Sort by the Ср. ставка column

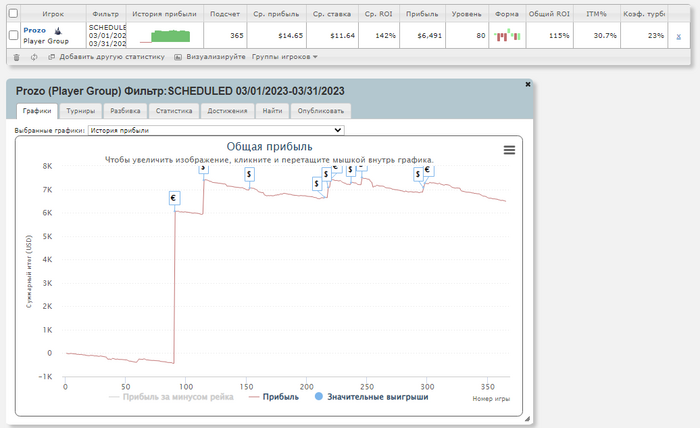point(332,14)
